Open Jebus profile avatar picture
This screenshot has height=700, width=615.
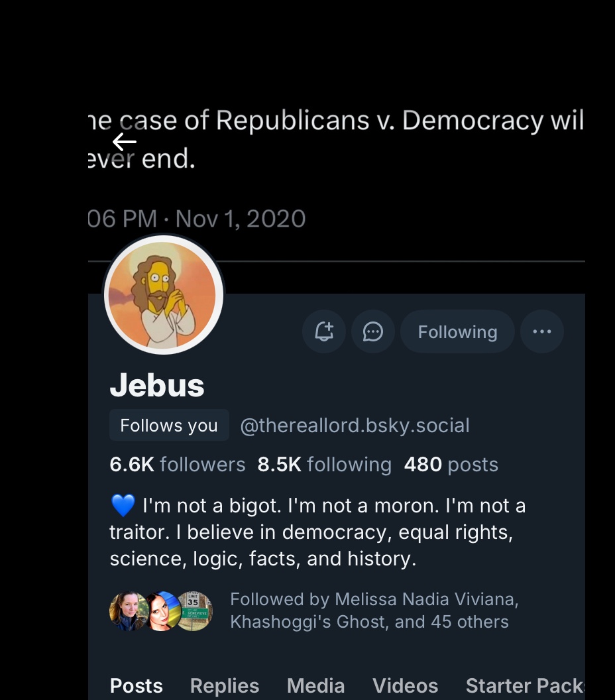tap(163, 295)
